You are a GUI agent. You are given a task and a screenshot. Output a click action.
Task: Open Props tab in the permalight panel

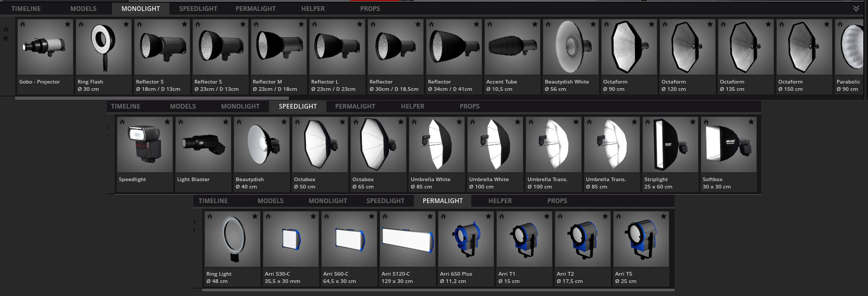(557, 200)
